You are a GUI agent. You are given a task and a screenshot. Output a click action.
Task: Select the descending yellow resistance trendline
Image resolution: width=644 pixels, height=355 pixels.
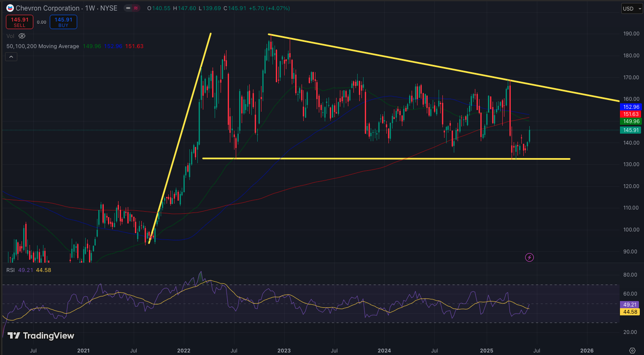pos(422,63)
